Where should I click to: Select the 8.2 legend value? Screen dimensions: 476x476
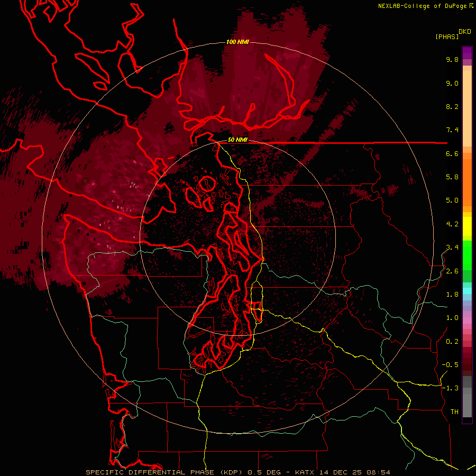pyautogui.click(x=452, y=106)
